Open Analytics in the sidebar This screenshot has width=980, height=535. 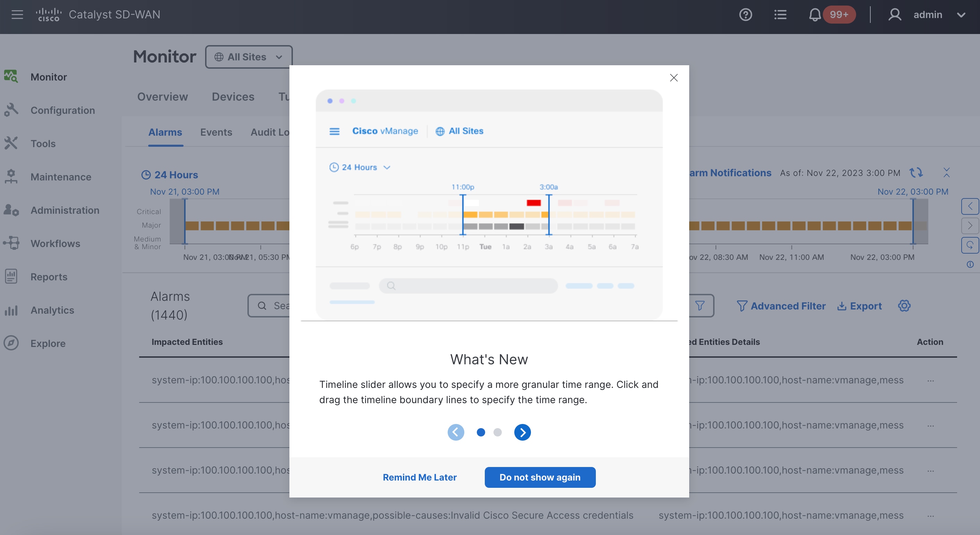(52, 310)
